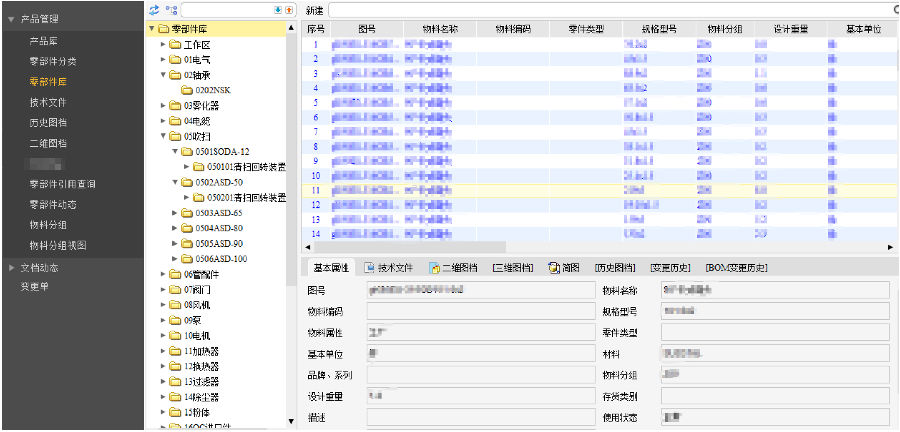The image size is (900, 432).
Task: Click the tree search input field
Action: point(224,9)
